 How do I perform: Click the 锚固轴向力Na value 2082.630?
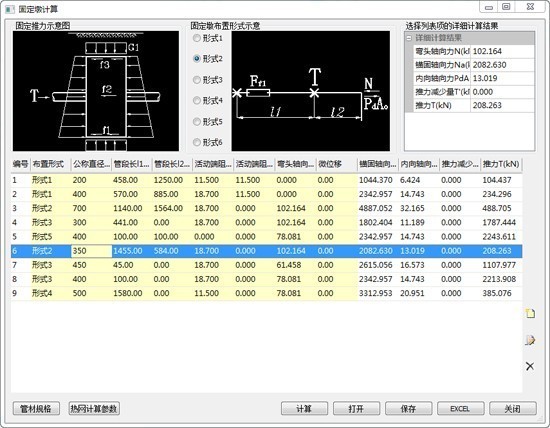(502, 65)
